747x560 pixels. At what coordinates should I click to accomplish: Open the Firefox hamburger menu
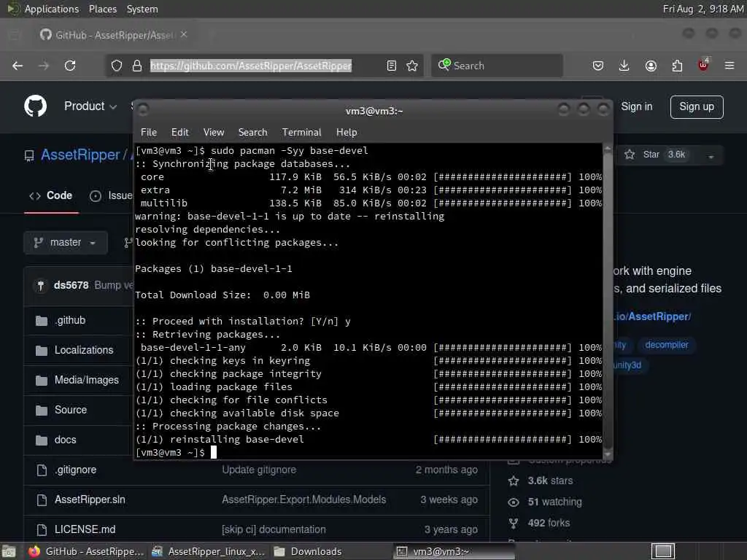729,66
